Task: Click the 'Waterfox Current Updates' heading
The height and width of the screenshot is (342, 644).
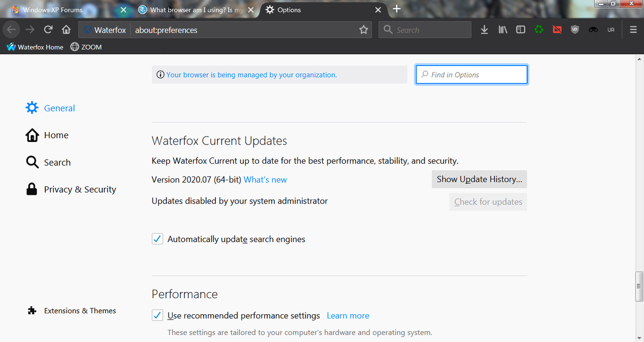Action: (219, 141)
